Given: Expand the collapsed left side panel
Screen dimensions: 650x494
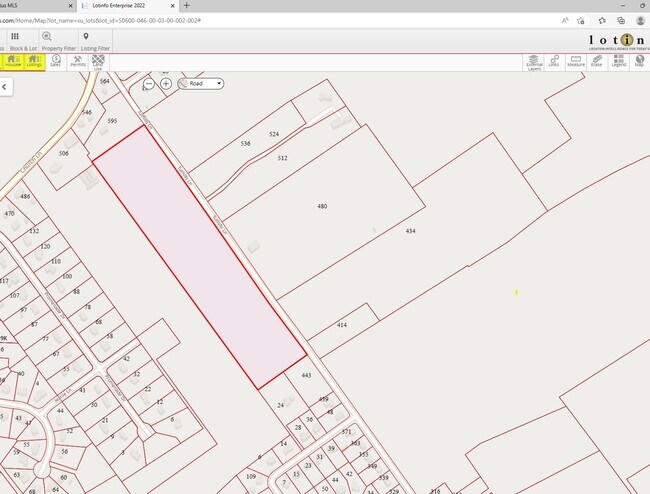Looking at the screenshot, I should click(5, 87).
